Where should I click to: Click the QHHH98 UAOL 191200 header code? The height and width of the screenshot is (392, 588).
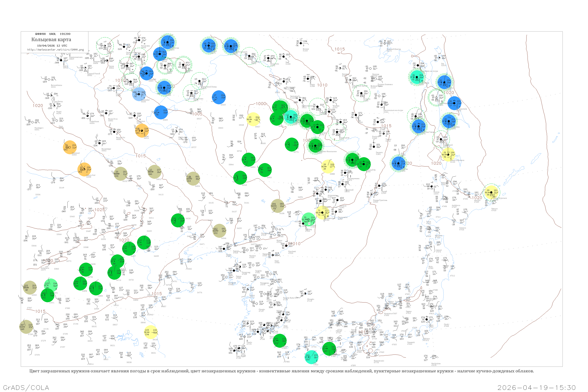[x=53, y=34]
